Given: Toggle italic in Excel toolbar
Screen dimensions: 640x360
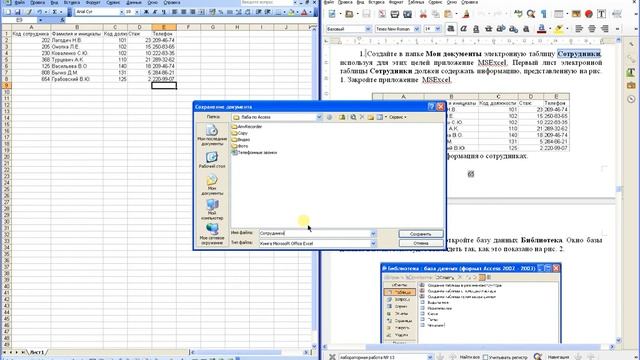Looking at the screenshot, I should point(155,12).
